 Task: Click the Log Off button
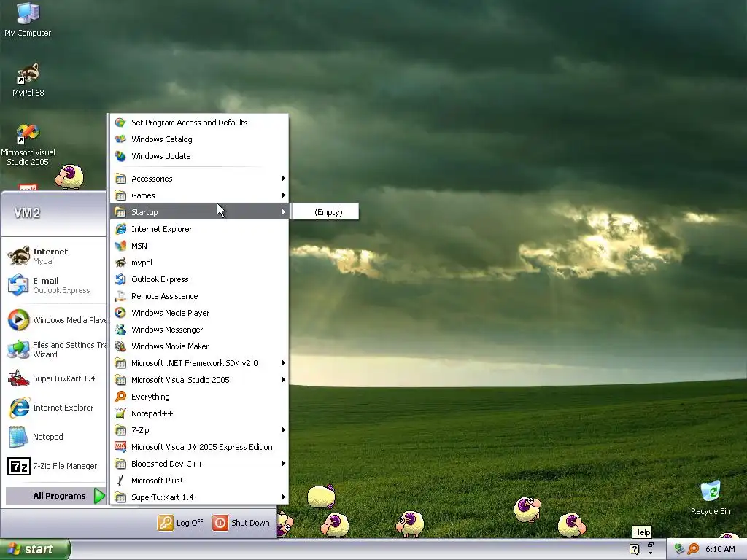181,523
